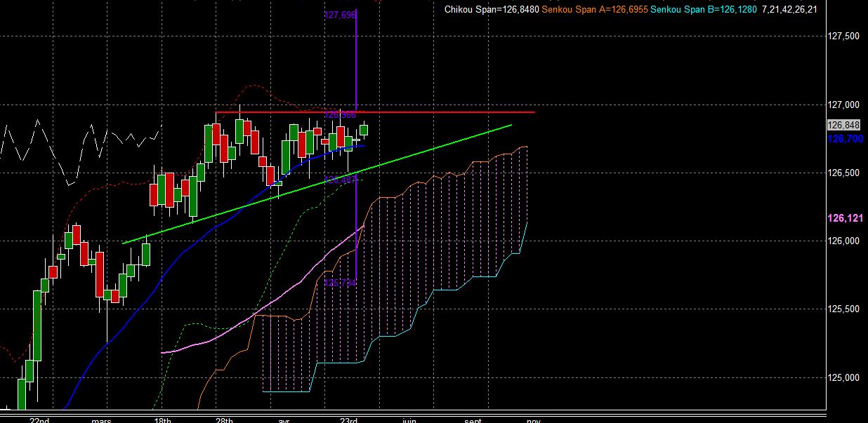868x423 pixels.
Task: Click the 127,500 price axis label
Action: [844, 36]
